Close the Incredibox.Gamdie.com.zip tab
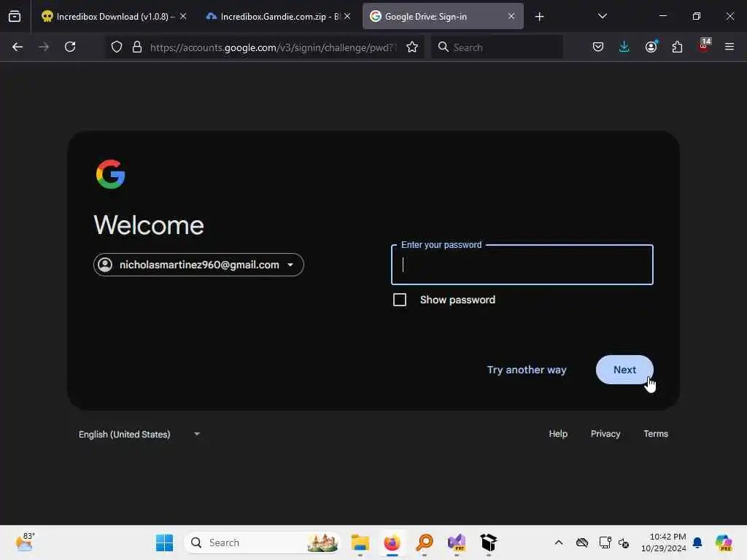The image size is (747, 560). pos(347,16)
